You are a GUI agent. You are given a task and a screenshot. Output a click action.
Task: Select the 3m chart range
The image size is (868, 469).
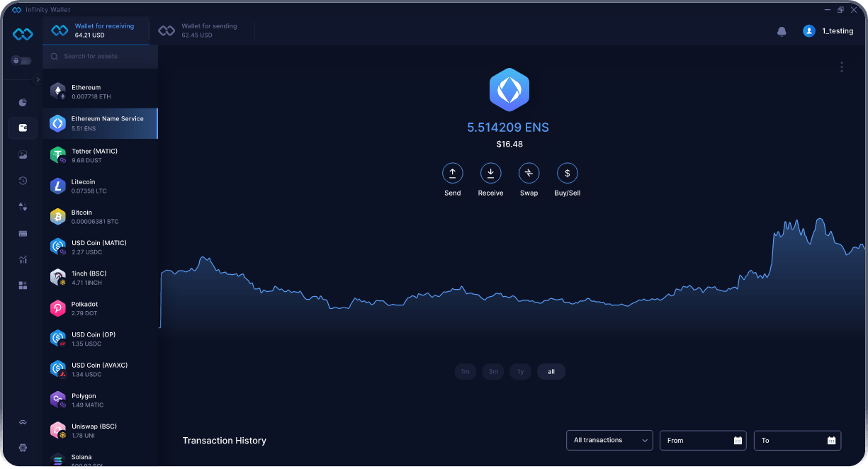pyautogui.click(x=493, y=372)
